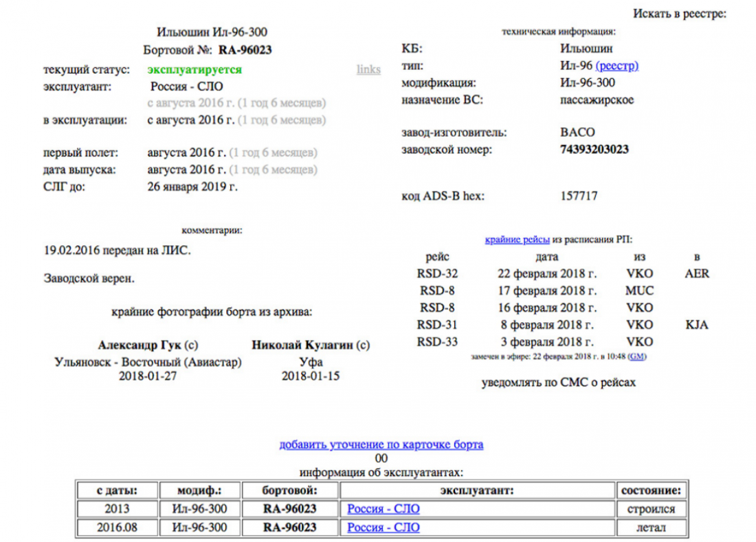Click the purpose value 'пассажирское'
The width and height of the screenshot is (756, 542).
pos(597,100)
